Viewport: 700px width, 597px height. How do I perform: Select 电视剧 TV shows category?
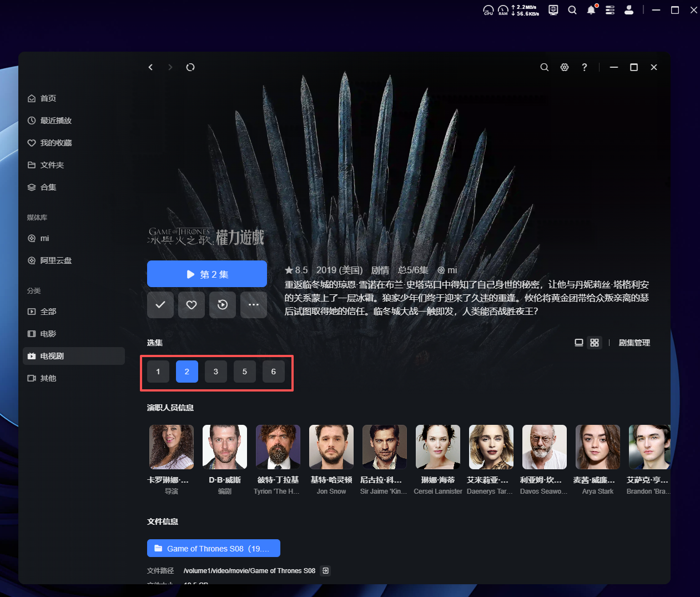coord(74,356)
